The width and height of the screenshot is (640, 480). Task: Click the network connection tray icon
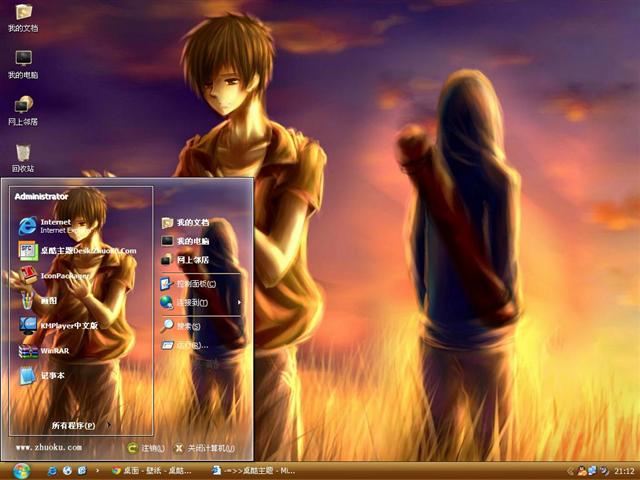point(592,471)
